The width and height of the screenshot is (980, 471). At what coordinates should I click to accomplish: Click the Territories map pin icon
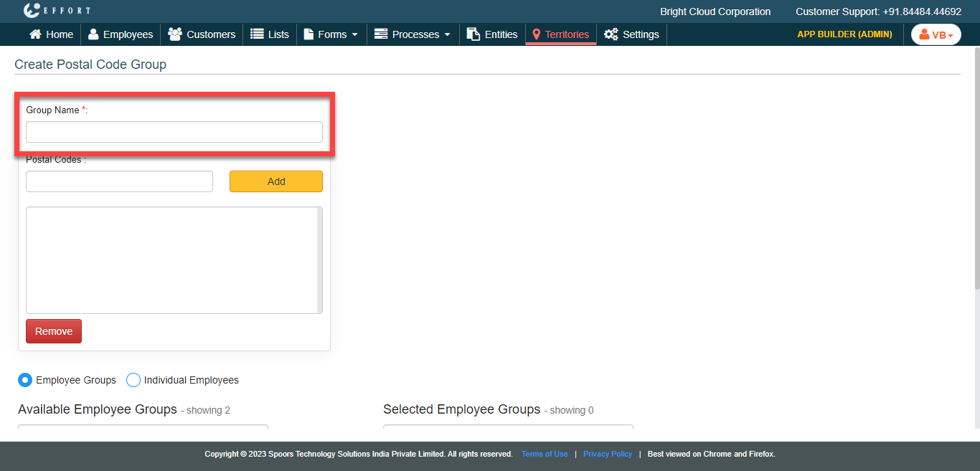[536, 34]
